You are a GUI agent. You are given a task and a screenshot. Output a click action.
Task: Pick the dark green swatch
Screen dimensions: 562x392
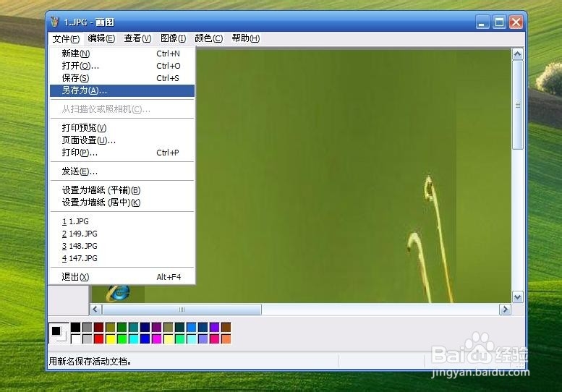pos(122,327)
